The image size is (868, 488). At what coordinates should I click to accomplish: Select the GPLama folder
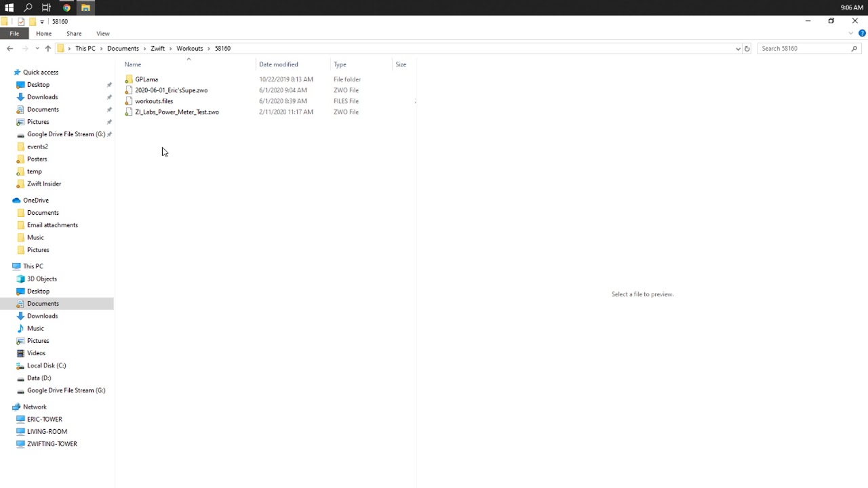(146, 79)
